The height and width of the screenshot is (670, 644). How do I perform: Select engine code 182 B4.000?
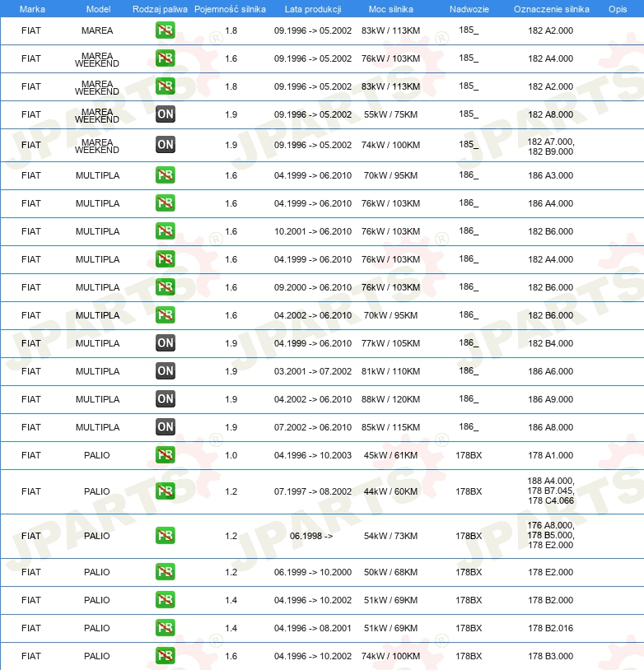[x=550, y=343]
